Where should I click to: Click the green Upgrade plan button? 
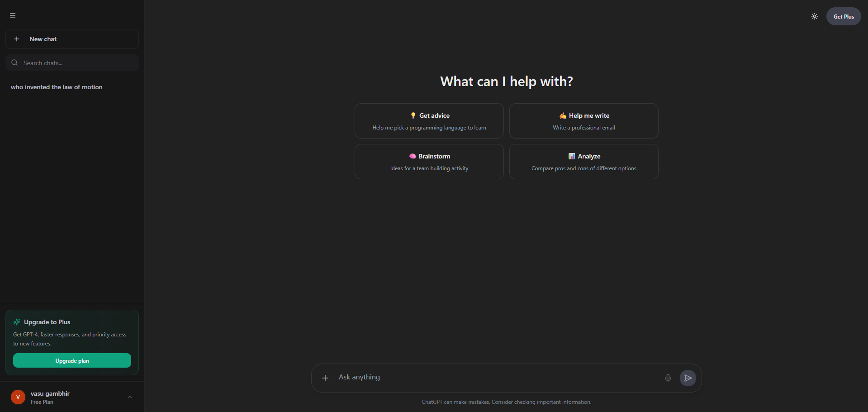[x=72, y=360]
